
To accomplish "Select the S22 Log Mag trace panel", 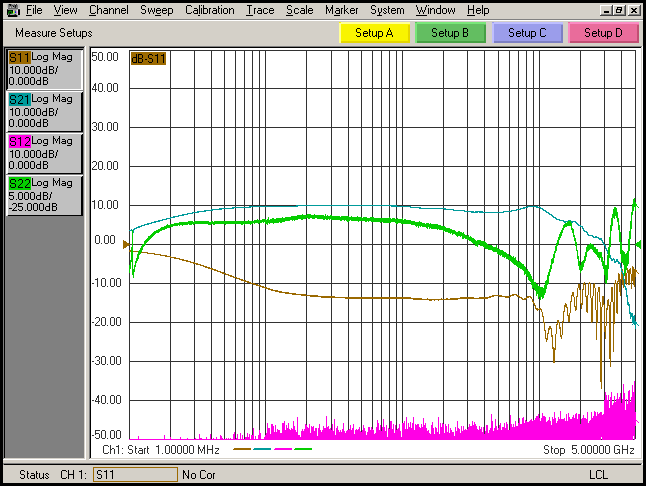I will (44, 195).
